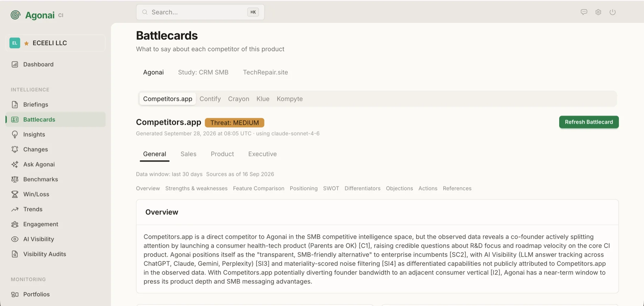
Task: Click the Engagement people icon
Action: (x=15, y=224)
